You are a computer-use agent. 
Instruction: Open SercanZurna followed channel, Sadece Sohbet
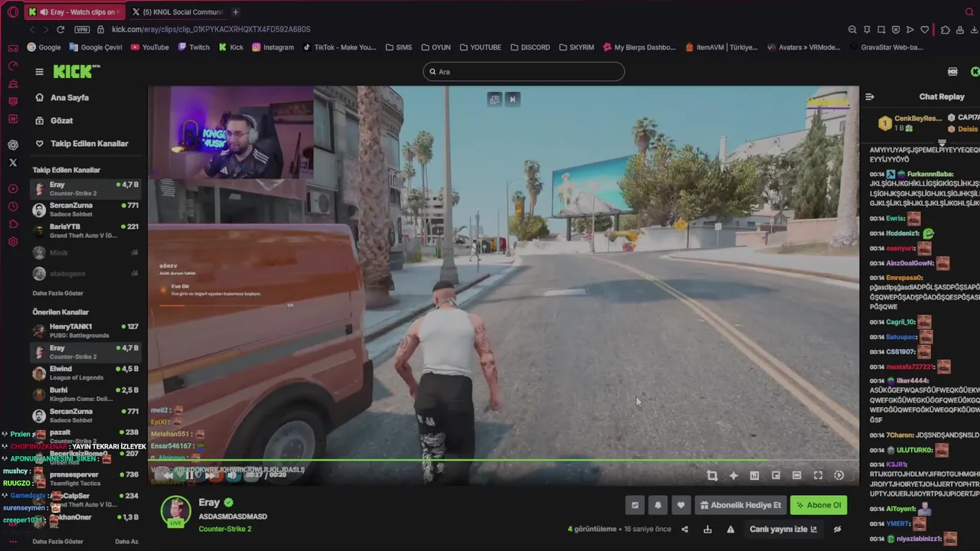pos(85,210)
